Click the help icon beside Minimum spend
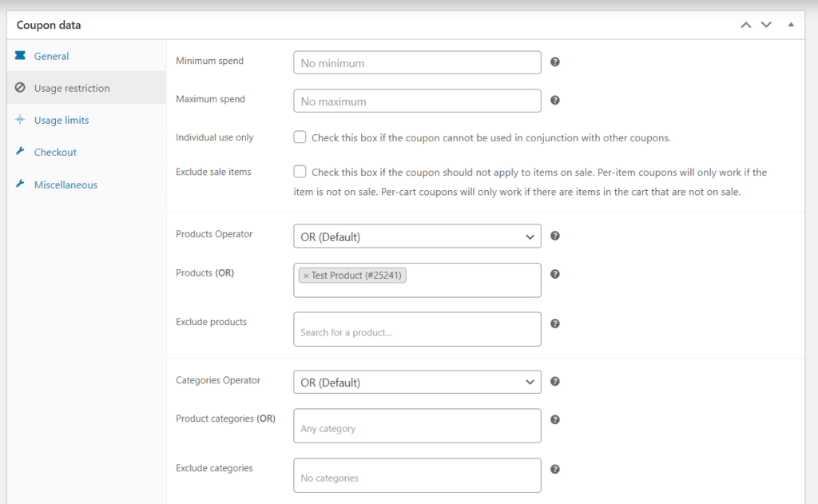The width and height of the screenshot is (818, 504). [555, 62]
